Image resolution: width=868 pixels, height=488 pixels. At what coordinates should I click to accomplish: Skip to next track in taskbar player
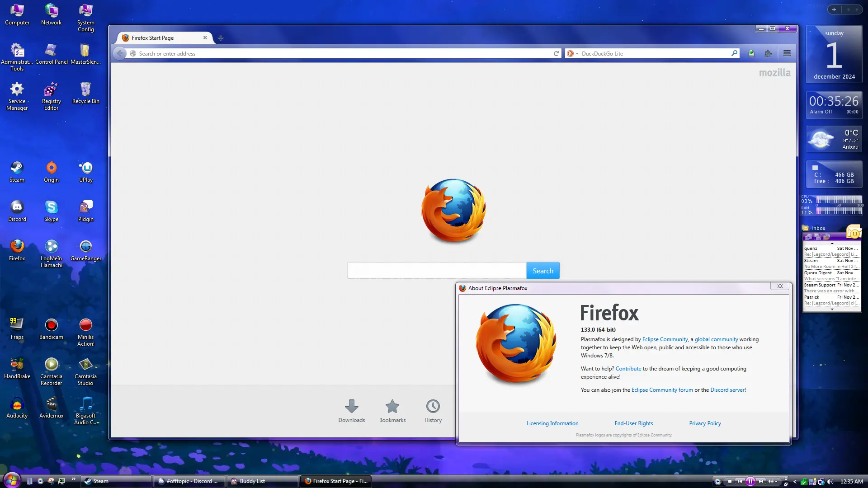coord(761,481)
